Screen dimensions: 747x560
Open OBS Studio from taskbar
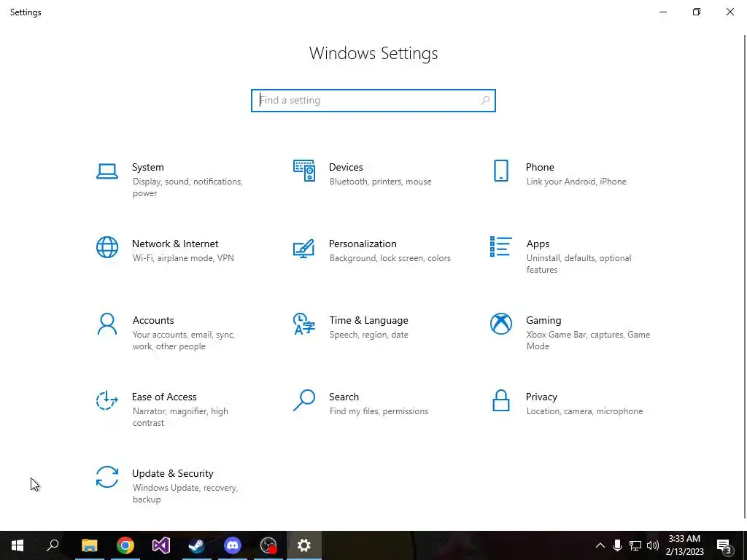click(268, 545)
